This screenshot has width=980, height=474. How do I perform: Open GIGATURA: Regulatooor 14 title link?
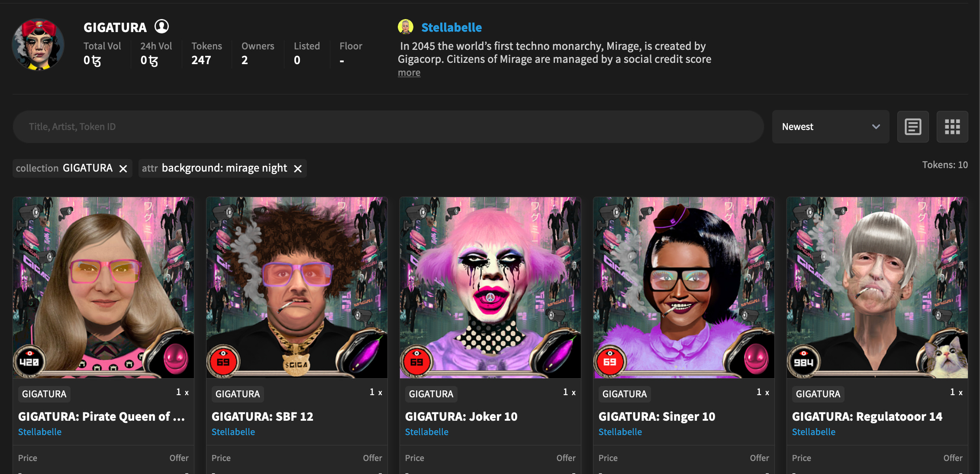(x=867, y=416)
